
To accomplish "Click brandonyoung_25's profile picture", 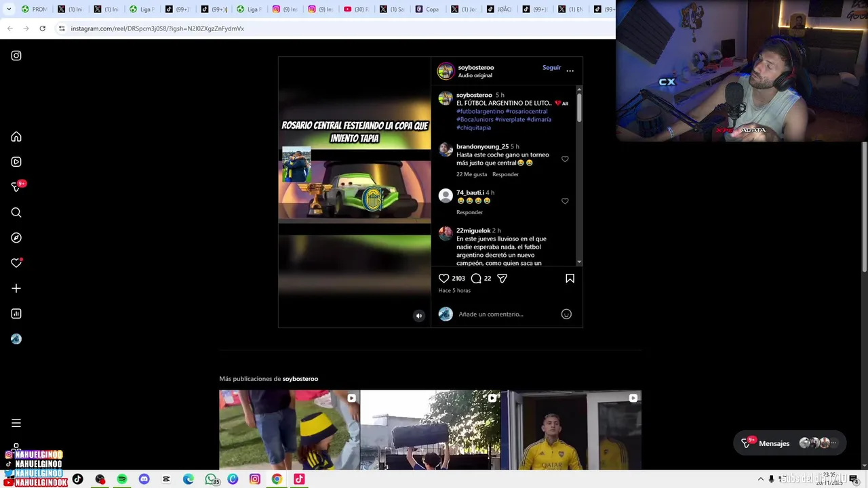I will (446, 150).
